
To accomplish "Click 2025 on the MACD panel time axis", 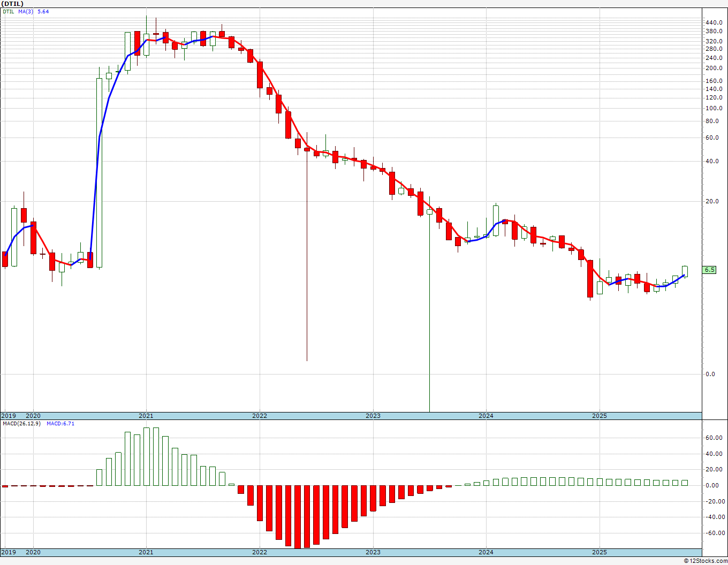I will (x=600, y=552).
